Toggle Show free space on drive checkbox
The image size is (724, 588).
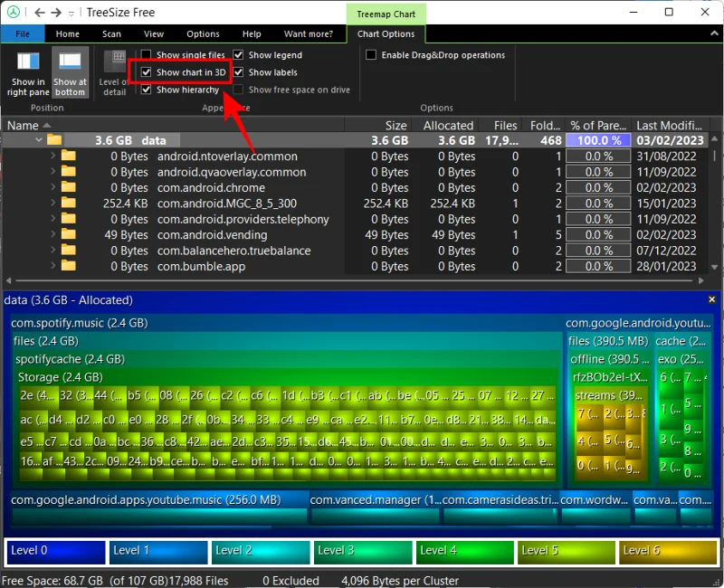click(x=238, y=90)
